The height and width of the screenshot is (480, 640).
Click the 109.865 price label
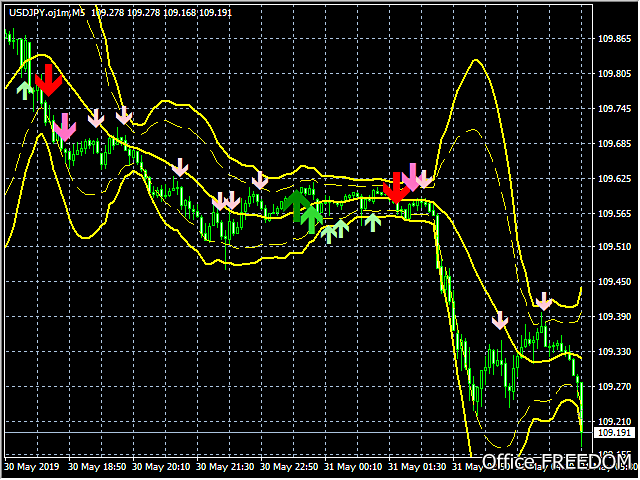tap(614, 39)
